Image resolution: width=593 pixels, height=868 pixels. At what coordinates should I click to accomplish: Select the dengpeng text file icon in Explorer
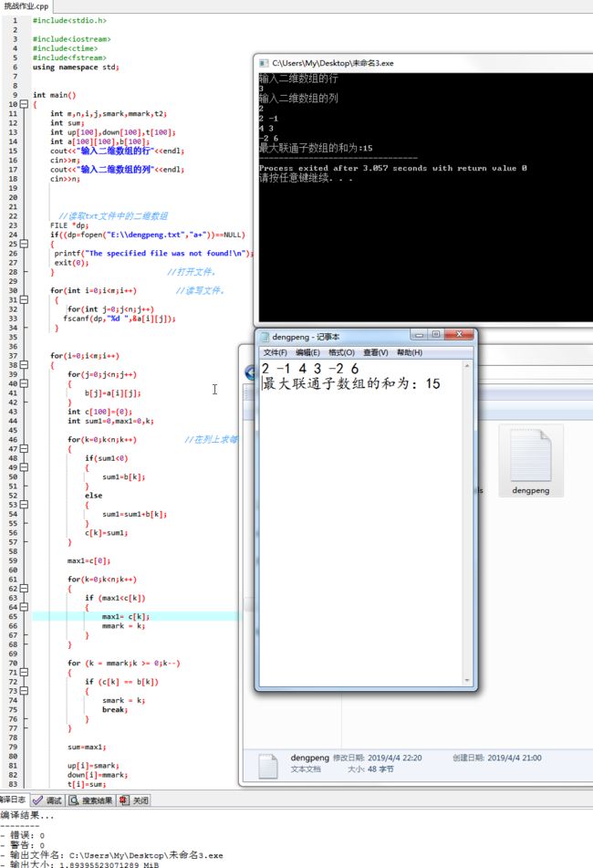tap(531, 461)
